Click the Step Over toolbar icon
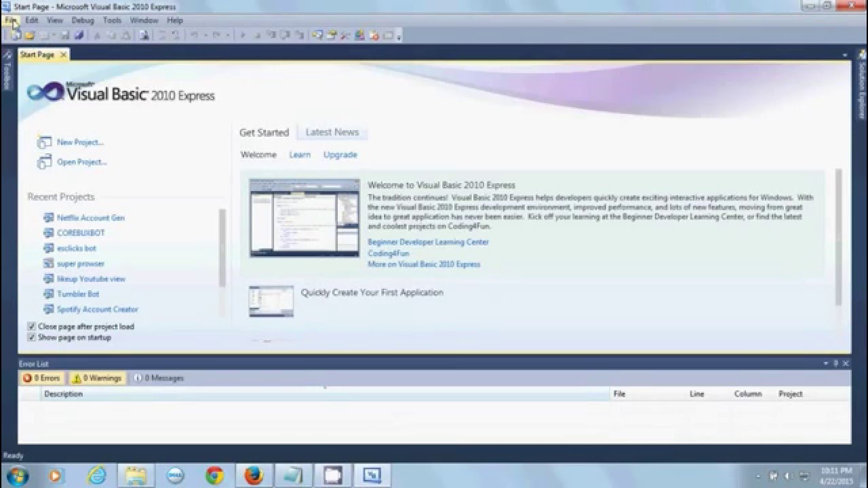Image resolution: width=868 pixels, height=488 pixels. (x=283, y=35)
